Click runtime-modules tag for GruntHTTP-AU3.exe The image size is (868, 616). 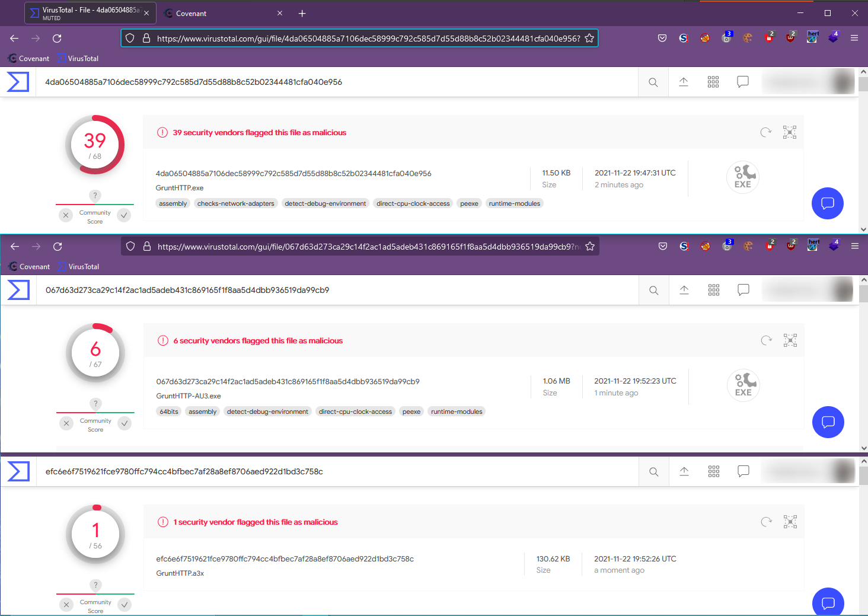pos(457,411)
